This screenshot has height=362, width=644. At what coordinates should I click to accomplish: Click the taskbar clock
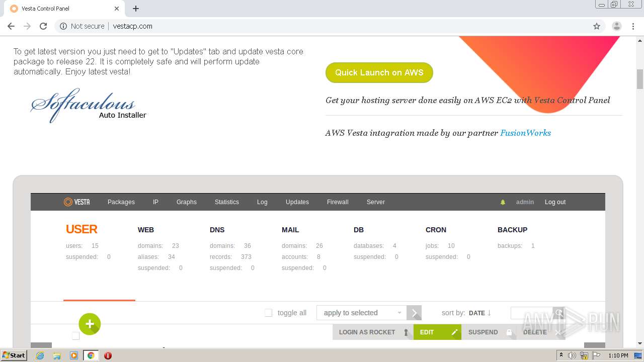point(618,355)
